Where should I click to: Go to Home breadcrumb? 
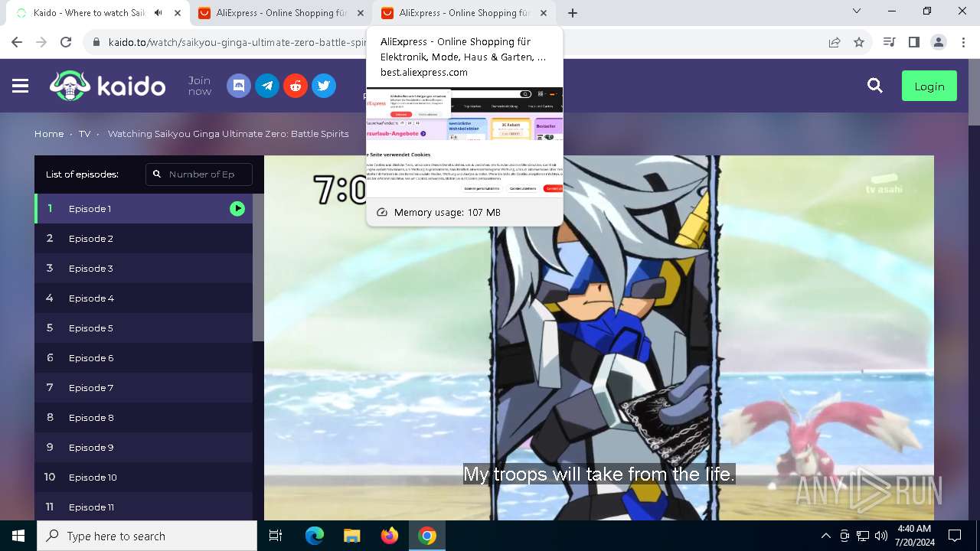pyautogui.click(x=49, y=134)
